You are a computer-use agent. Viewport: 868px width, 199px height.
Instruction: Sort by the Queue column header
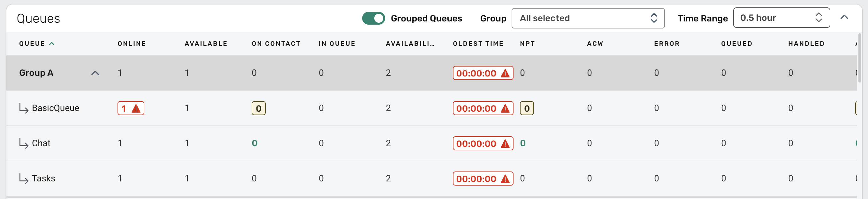point(32,44)
